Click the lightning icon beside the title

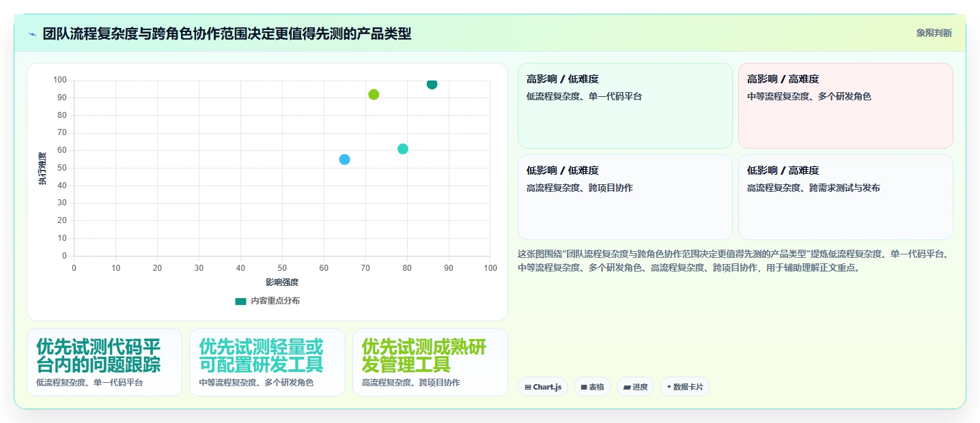(x=33, y=34)
